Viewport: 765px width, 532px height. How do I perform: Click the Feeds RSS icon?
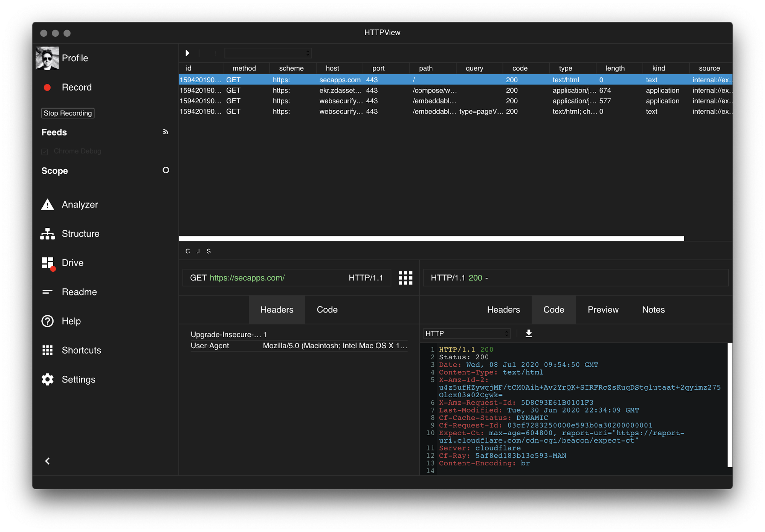[x=165, y=132]
